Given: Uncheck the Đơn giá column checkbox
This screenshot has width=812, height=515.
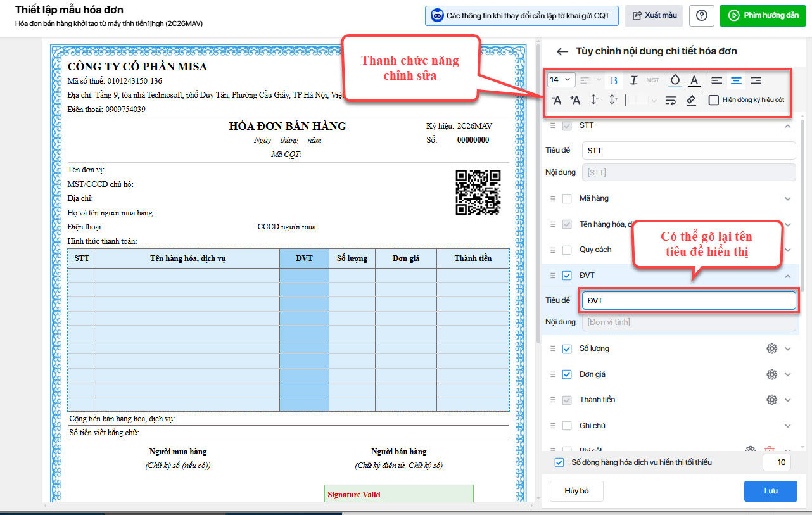Looking at the screenshot, I should (x=567, y=374).
